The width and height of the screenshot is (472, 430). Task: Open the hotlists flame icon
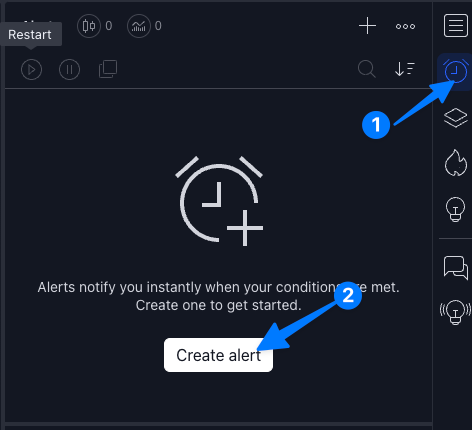tap(456, 163)
